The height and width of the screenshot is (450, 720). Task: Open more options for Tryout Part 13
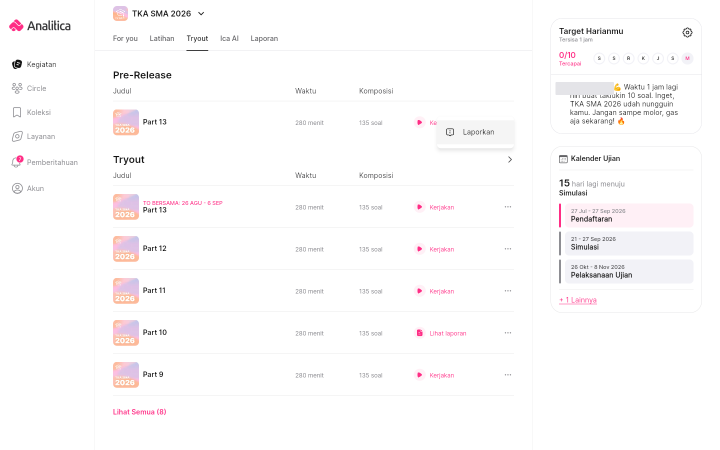[x=507, y=207]
